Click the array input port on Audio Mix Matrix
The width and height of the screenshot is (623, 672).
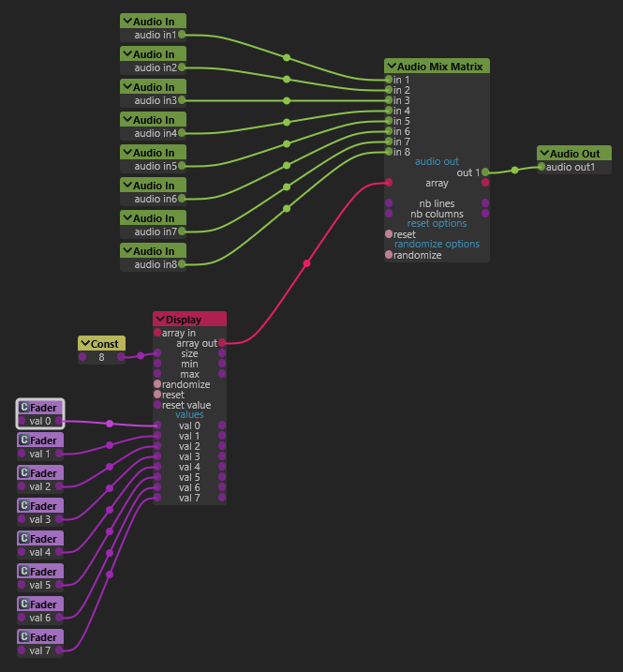coord(389,183)
